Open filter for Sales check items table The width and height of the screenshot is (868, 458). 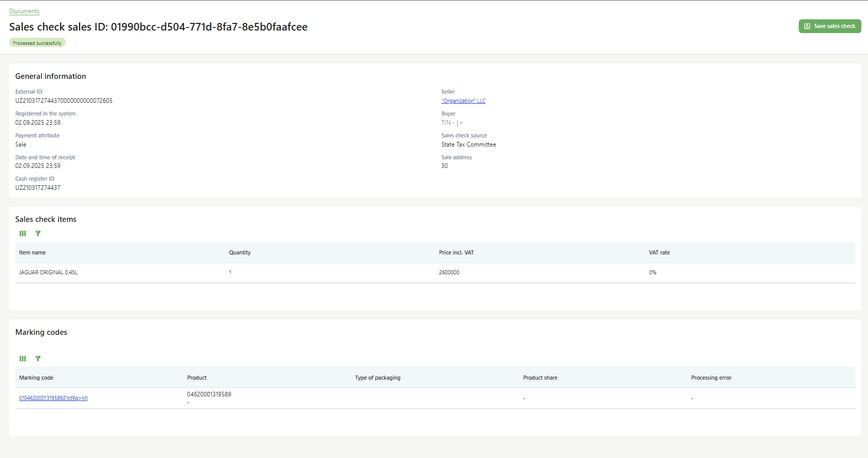[x=38, y=234]
